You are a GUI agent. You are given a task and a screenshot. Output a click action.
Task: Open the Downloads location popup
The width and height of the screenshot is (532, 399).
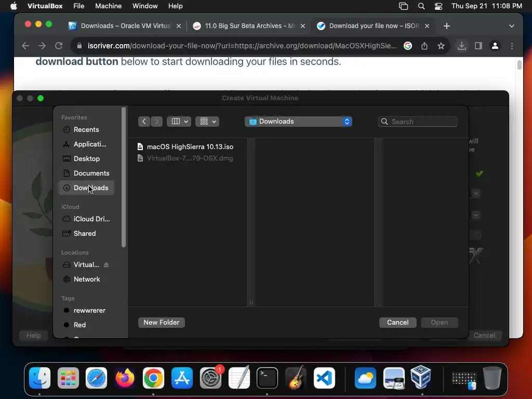298,122
